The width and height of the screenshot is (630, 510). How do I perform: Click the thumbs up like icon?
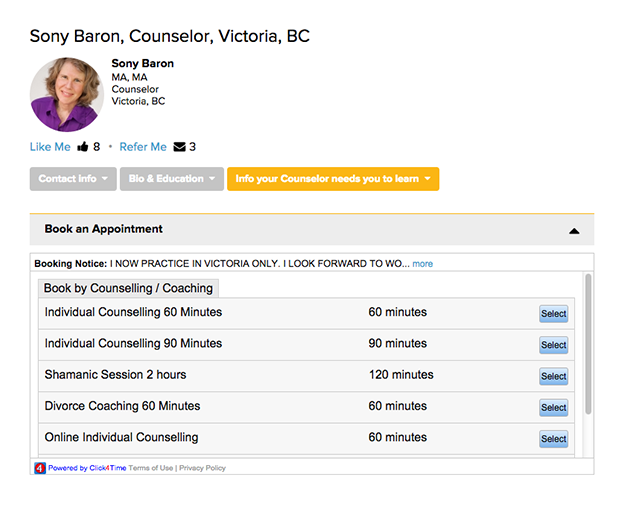point(83,147)
